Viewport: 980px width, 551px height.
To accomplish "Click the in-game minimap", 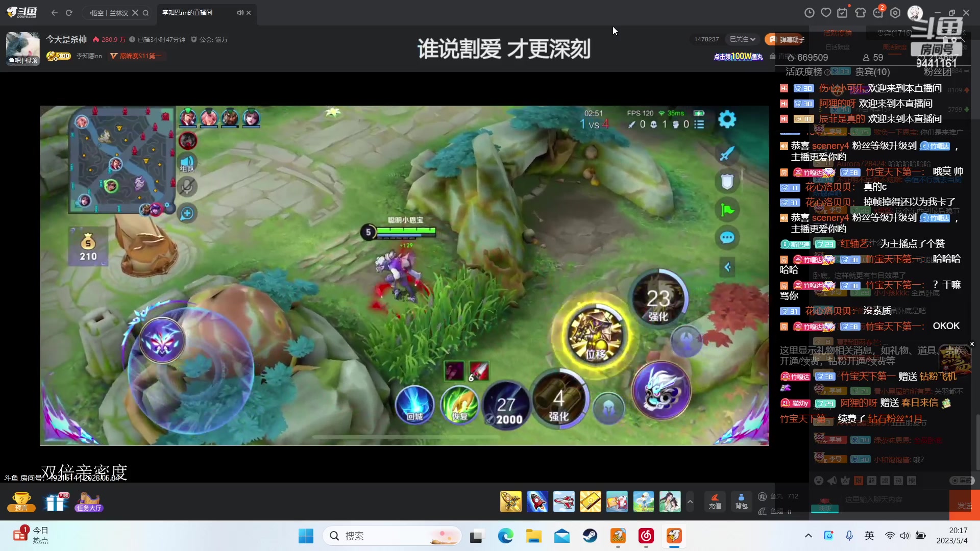I will coord(122,159).
